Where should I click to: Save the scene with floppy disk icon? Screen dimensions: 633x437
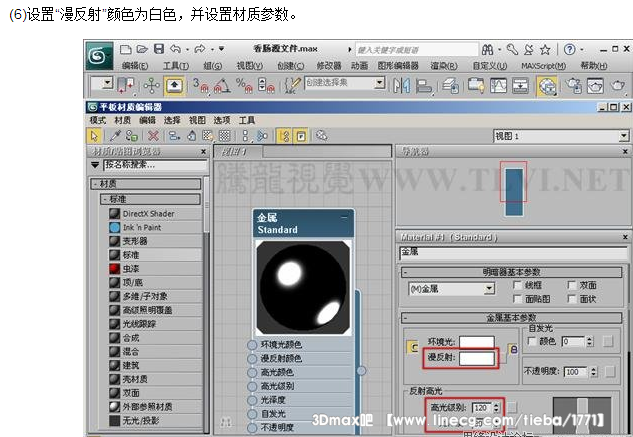(159, 49)
